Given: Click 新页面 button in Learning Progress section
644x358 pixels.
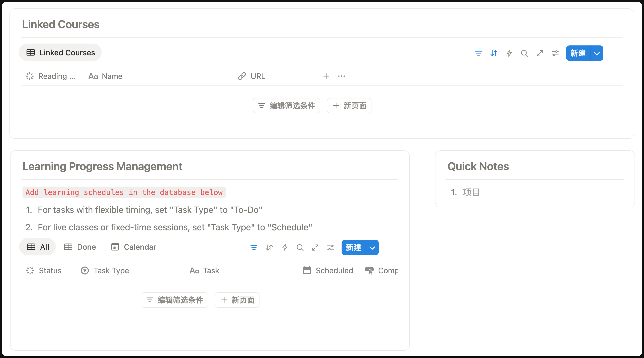Looking at the screenshot, I should pos(237,300).
